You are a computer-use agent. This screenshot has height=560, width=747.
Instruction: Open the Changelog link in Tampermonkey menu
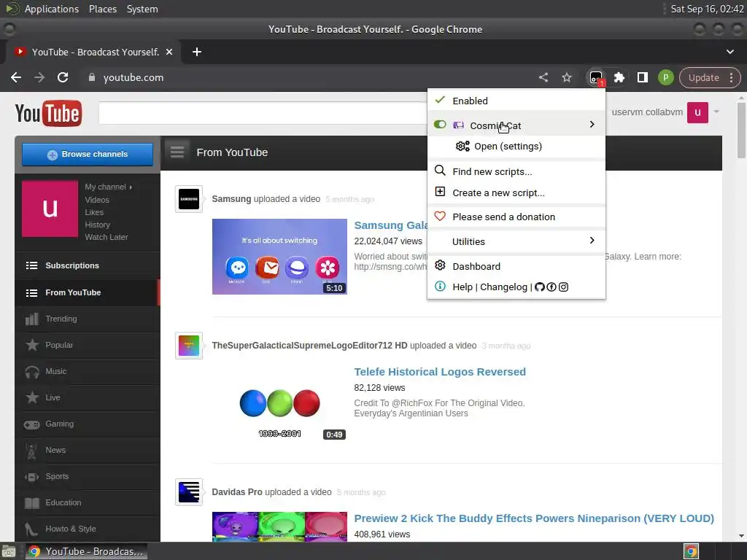[x=503, y=287]
